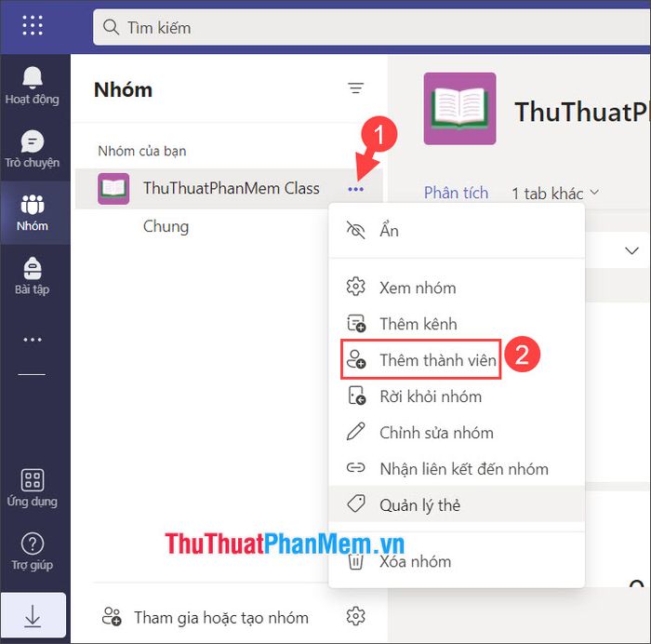Choose Xóa nhóm menu entry
Image resolution: width=651 pixels, height=644 pixels.
pyautogui.click(x=457, y=562)
